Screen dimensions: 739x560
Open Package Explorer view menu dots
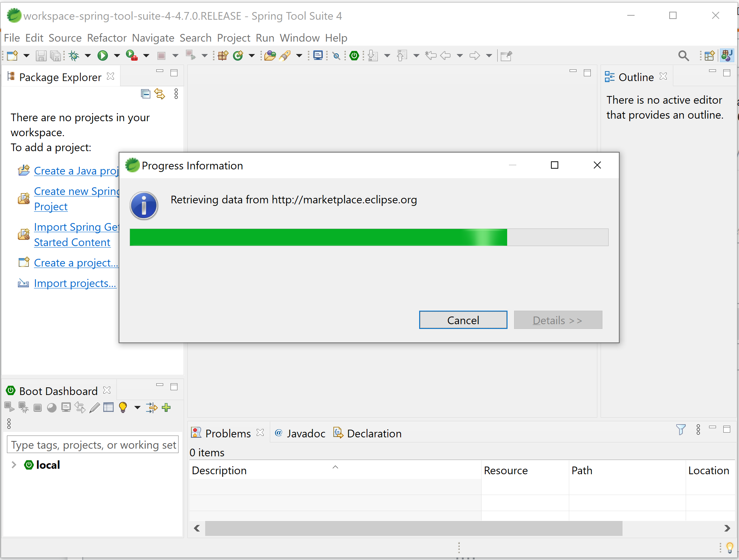click(x=176, y=94)
